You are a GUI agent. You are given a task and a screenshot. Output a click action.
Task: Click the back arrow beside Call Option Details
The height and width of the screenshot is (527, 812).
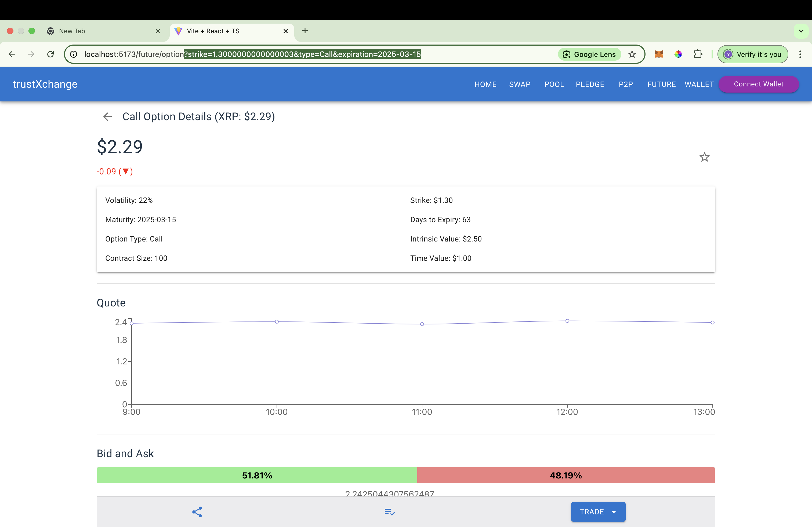pos(107,117)
